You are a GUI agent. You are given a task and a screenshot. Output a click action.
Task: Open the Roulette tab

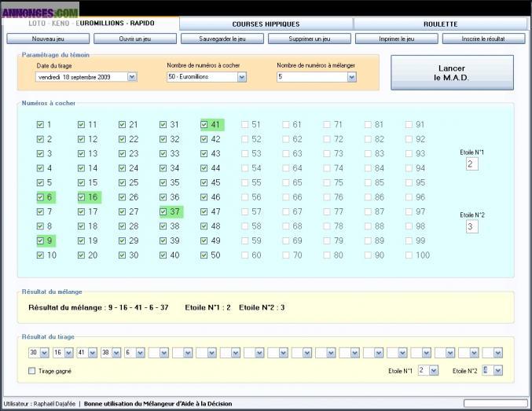[439, 24]
